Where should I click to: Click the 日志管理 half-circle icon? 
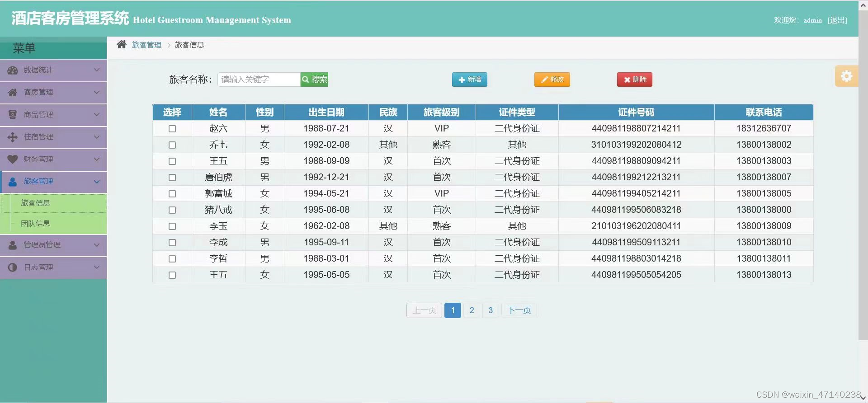point(13,267)
